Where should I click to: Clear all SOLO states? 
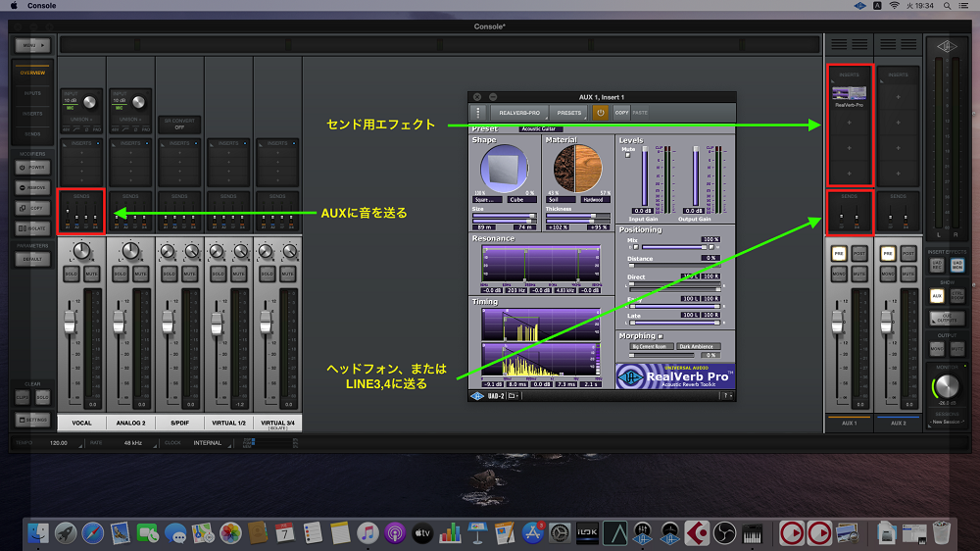coord(42,397)
